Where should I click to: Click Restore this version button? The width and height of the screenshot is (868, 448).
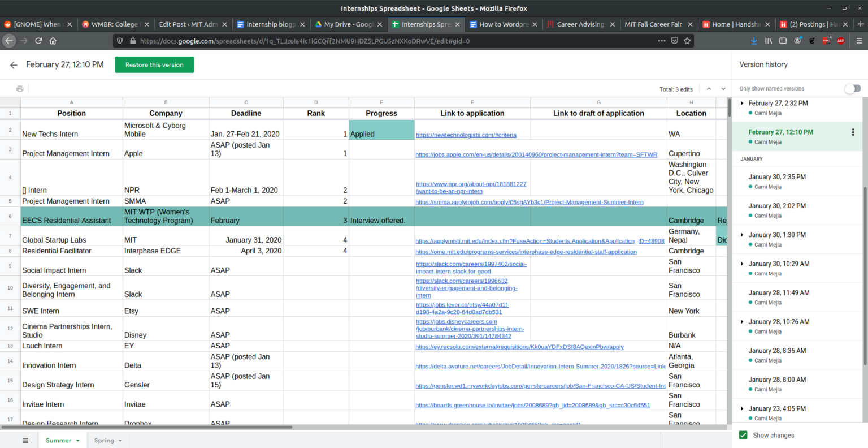pos(154,65)
